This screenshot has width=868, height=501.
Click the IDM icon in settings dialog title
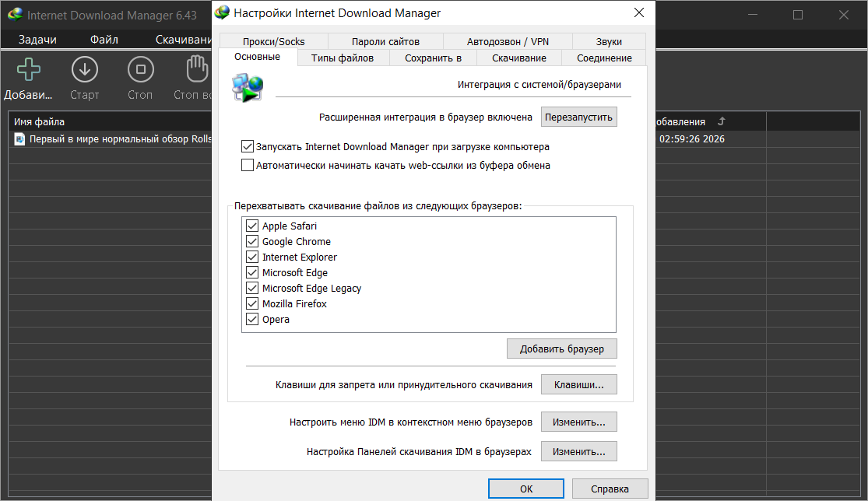pyautogui.click(x=222, y=12)
